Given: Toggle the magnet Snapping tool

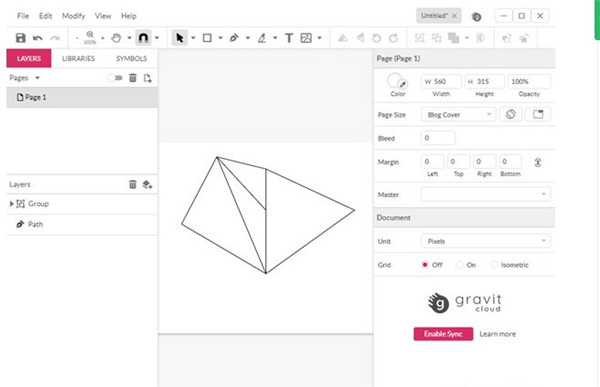Looking at the screenshot, I should (x=143, y=38).
